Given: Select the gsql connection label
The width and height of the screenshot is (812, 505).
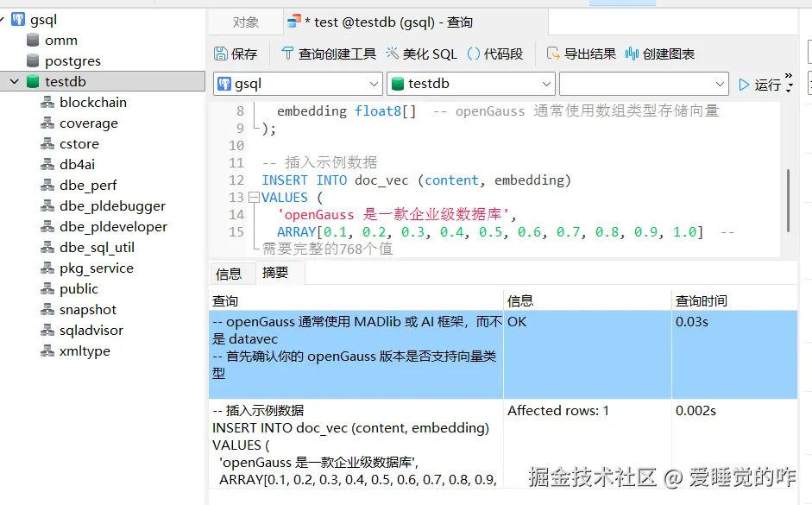Looking at the screenshot, I should pos(43,20).
